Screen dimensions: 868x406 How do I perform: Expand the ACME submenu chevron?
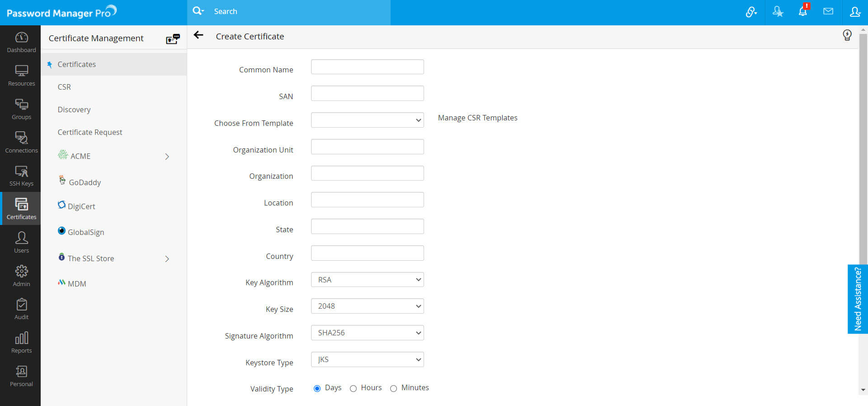[167, 156]
